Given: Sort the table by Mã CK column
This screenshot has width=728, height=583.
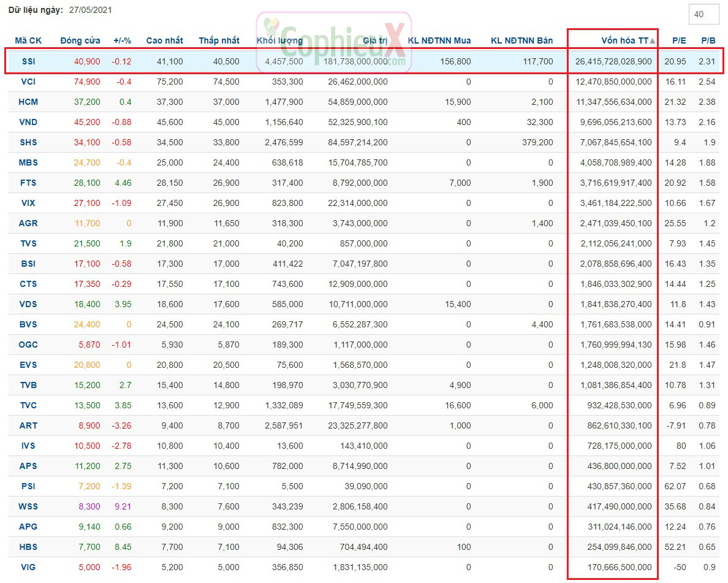Looking at the screenshot, I should click(28, 40).
